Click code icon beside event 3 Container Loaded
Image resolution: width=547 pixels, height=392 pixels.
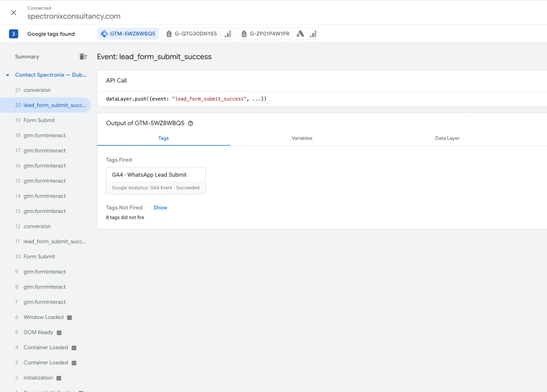[74, 363]
